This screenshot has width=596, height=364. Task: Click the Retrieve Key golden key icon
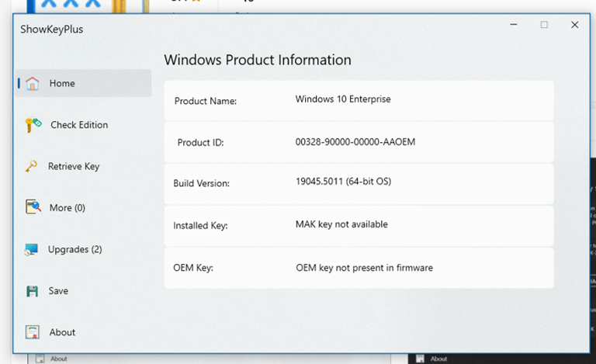(31, 166)
